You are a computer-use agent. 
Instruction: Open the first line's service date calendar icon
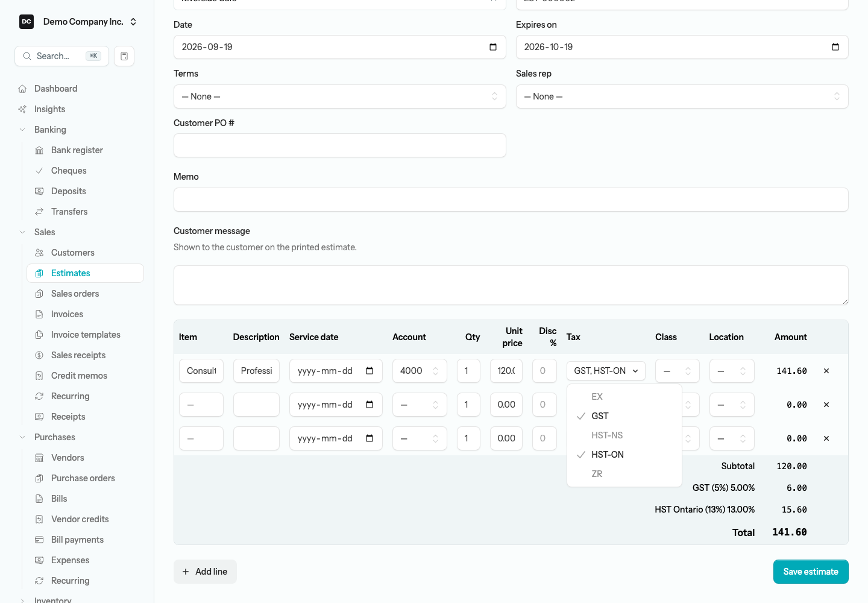370,371
